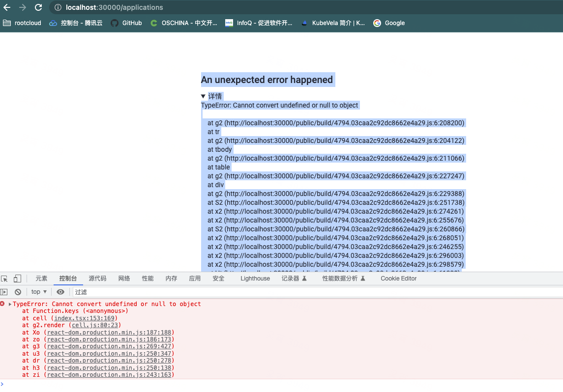Open the rootcloud bookmarks folder
Viewport: 563px width, 392px height.
pos(22,23)
